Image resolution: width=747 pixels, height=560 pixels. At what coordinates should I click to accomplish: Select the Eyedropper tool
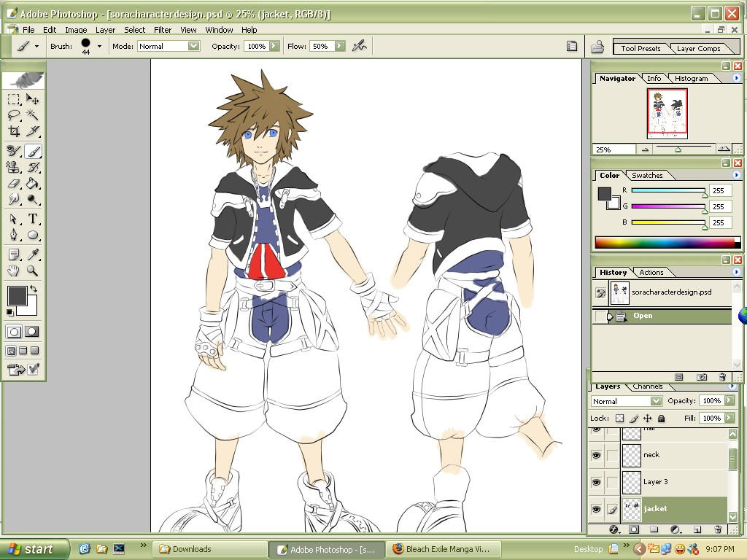32,254
